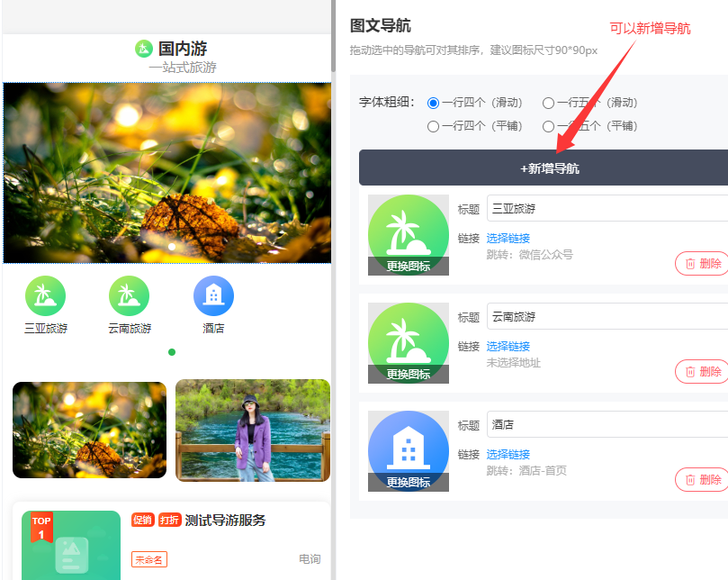Change icon for 云南旅游 navigation entry

pos(408,374)
